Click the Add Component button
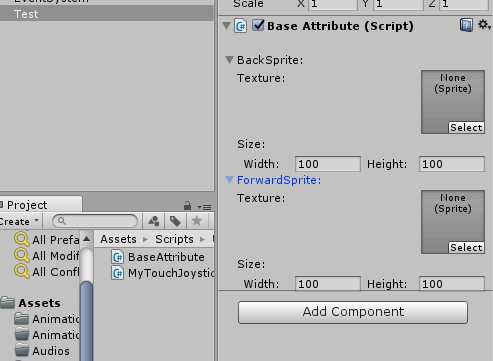Screen dimensions: 493x361 [353, 312]
